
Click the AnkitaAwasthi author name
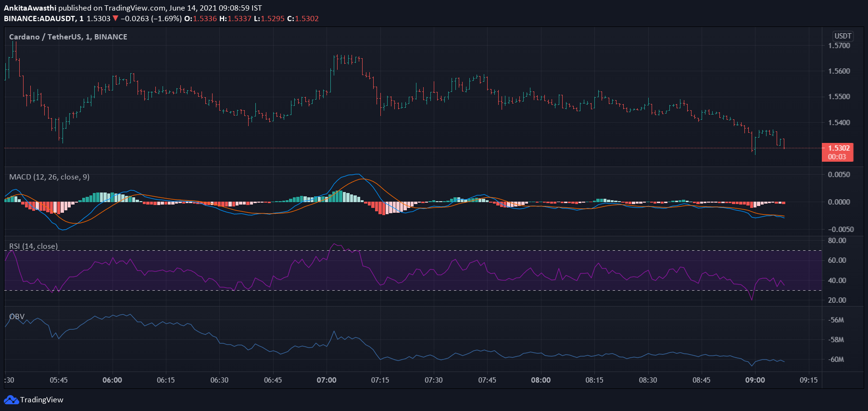[x=30, y=8]
